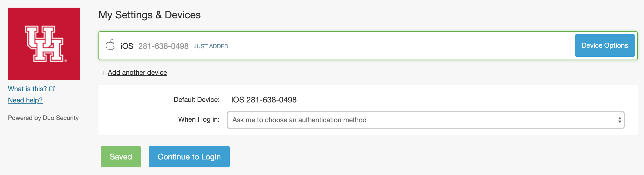This screenshot has width=644, height=175.
Task: Follow the Need help? link
Action: click(25, 100)
